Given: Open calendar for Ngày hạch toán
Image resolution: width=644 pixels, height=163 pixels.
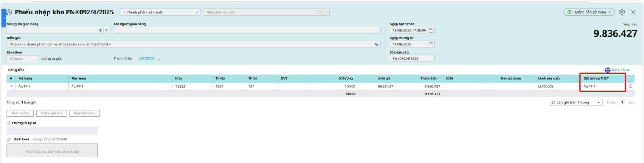Looking at the screenshot, I should coord(431,30).
